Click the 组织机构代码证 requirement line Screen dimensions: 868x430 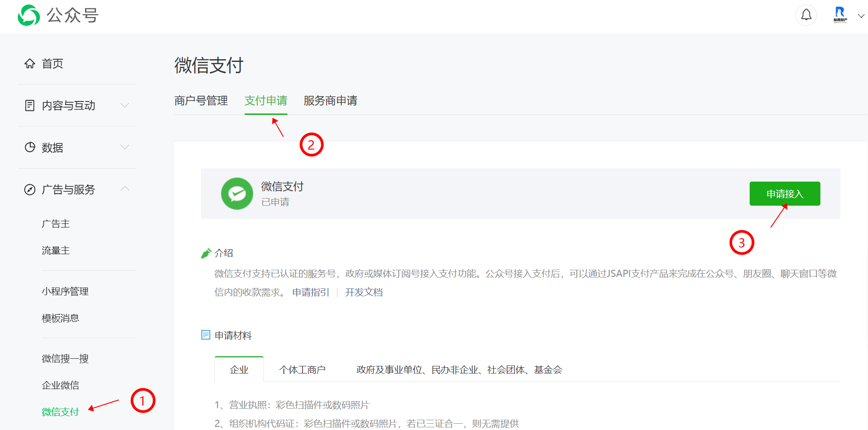tap(367, 424)
